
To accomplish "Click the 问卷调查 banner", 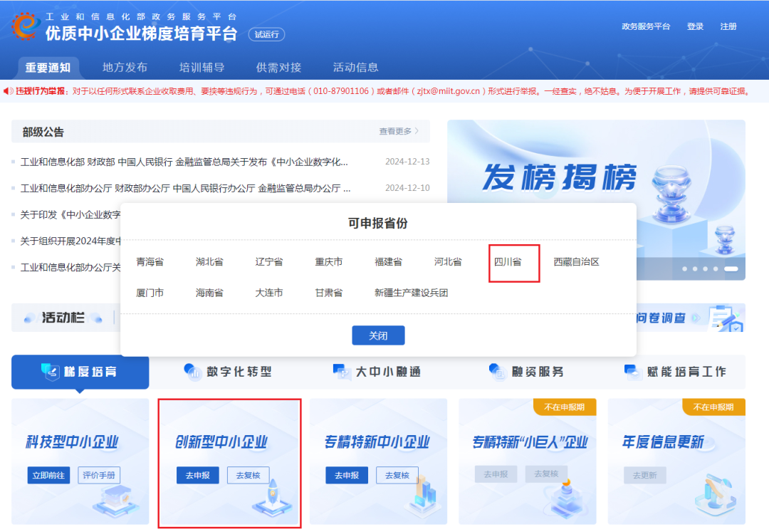I will [691, 318].
